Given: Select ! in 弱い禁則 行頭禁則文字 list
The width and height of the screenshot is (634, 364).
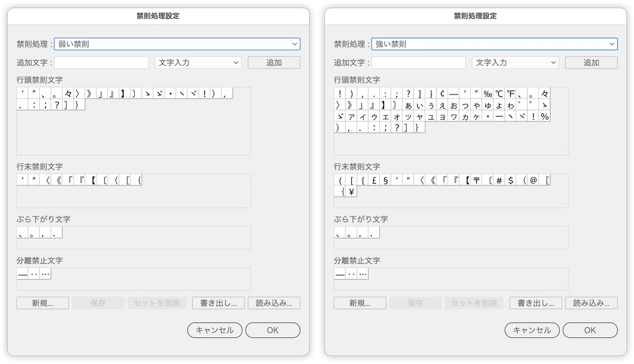Looking at the screenshot, I should (204, 94).
